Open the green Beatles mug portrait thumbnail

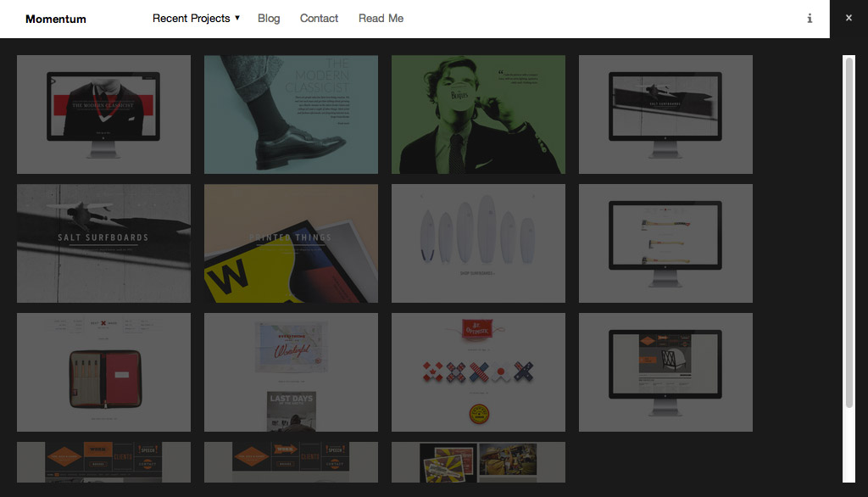478,114
